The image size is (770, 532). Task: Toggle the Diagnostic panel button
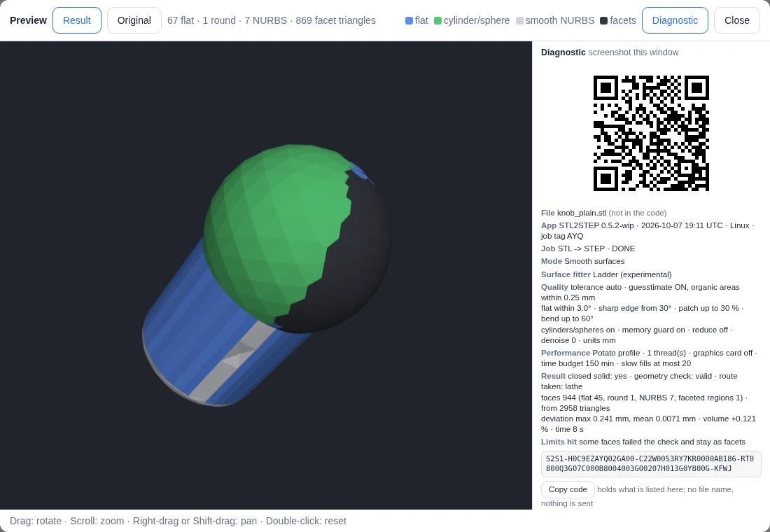pyautogui.click(x=675, y=20)
